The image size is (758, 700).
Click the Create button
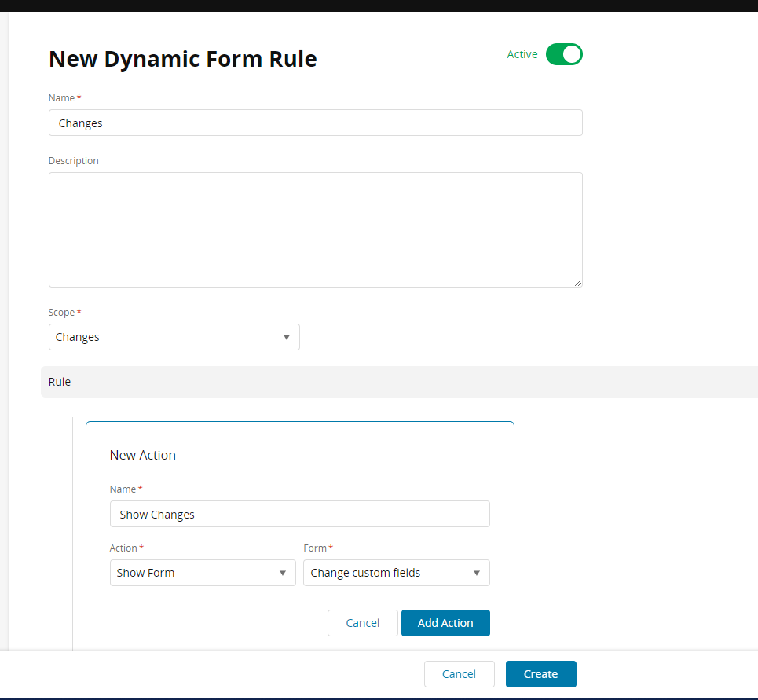[x=540, y=674]
